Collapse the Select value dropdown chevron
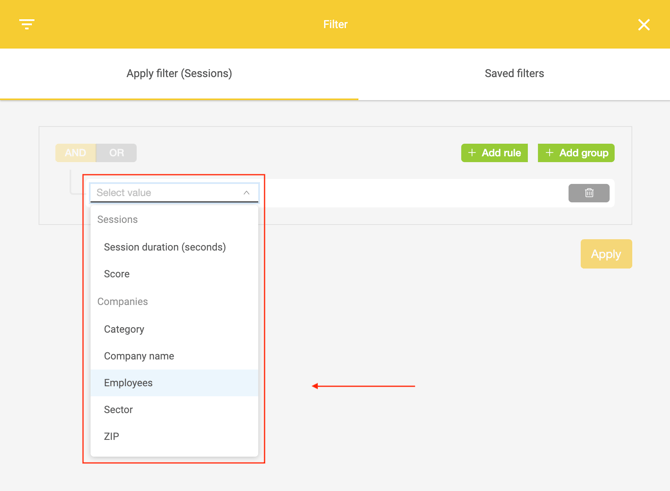 (x=246, y=193)
